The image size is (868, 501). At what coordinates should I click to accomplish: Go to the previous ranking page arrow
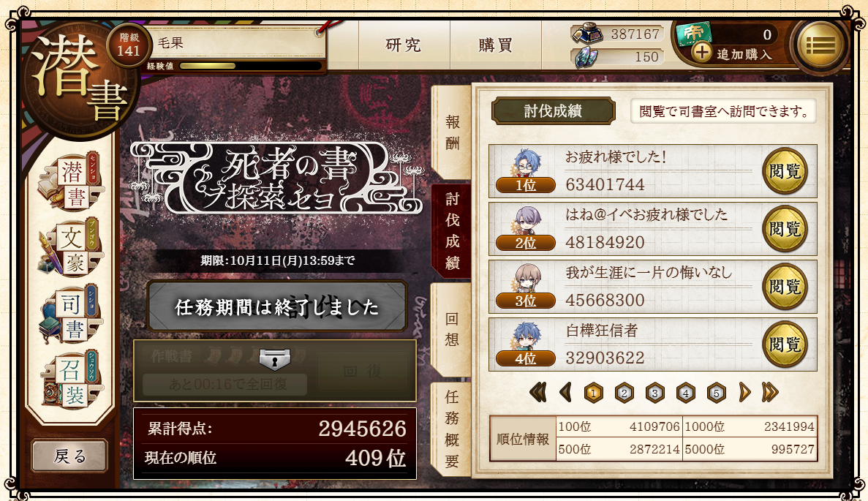(565, 393)
